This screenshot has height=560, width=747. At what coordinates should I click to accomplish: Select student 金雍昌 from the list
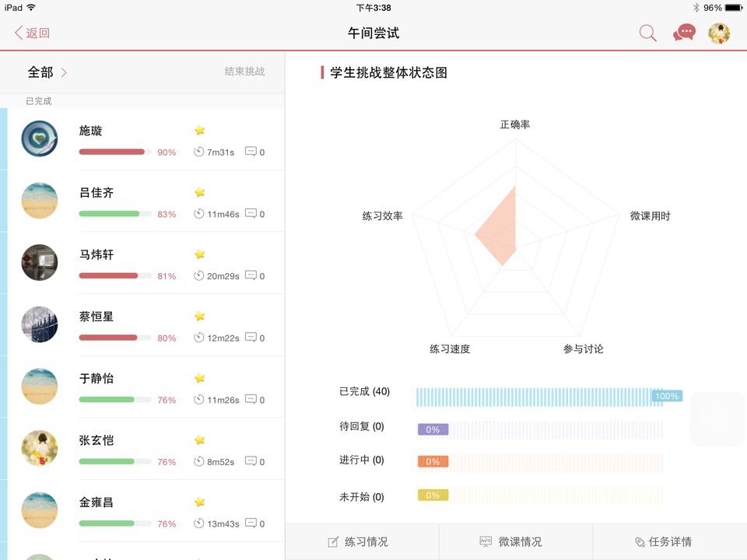[96, 502]
